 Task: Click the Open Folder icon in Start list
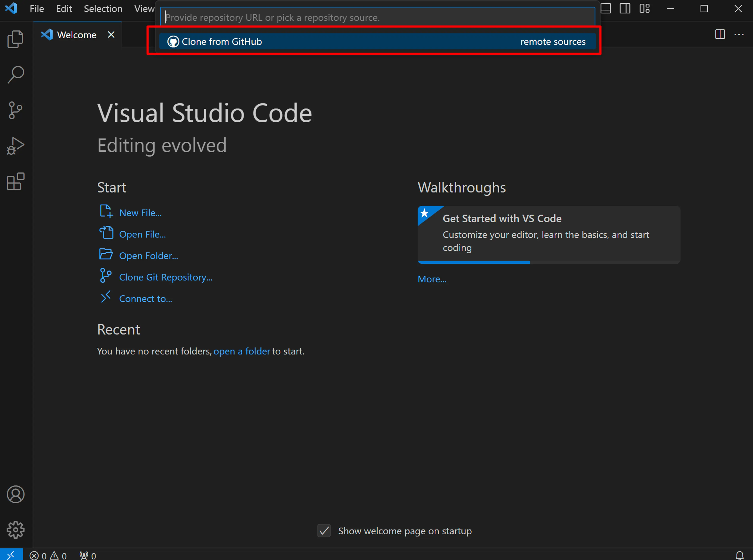click(106, 254)
